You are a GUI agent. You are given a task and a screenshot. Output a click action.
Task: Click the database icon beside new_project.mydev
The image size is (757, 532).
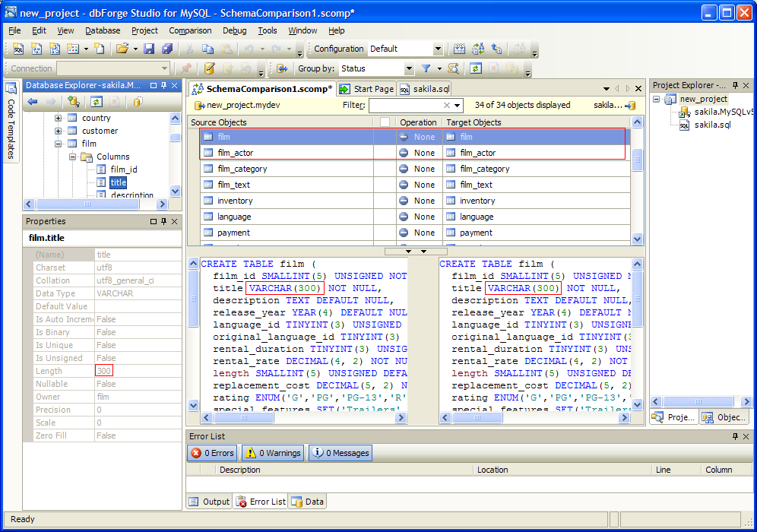click(199, 105)
